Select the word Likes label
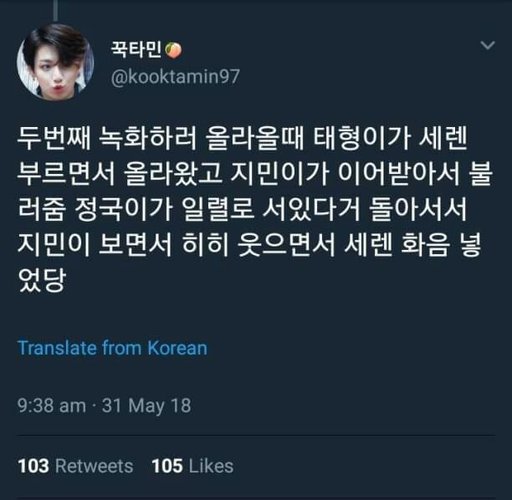 (211, 466)
